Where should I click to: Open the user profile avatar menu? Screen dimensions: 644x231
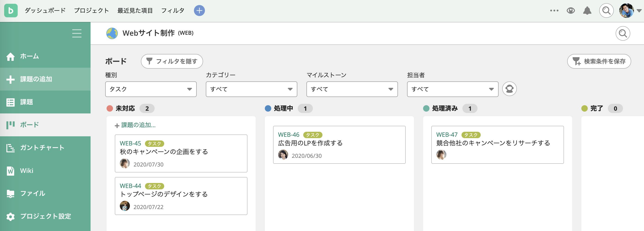626,11
